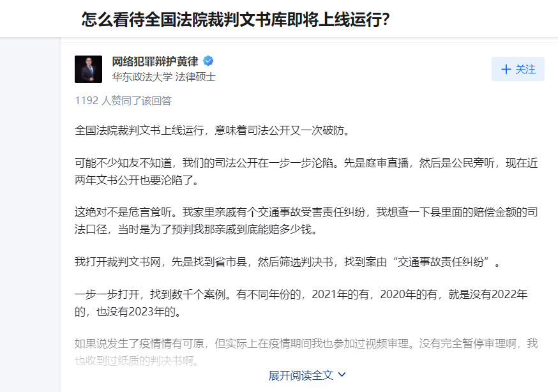Click the down chevron beside 展开阅读全文
558x392 pixels.
pos(342,375)
